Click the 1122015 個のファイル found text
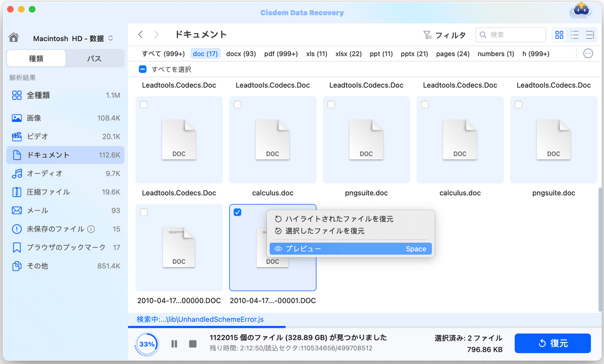 click(298, 337)
